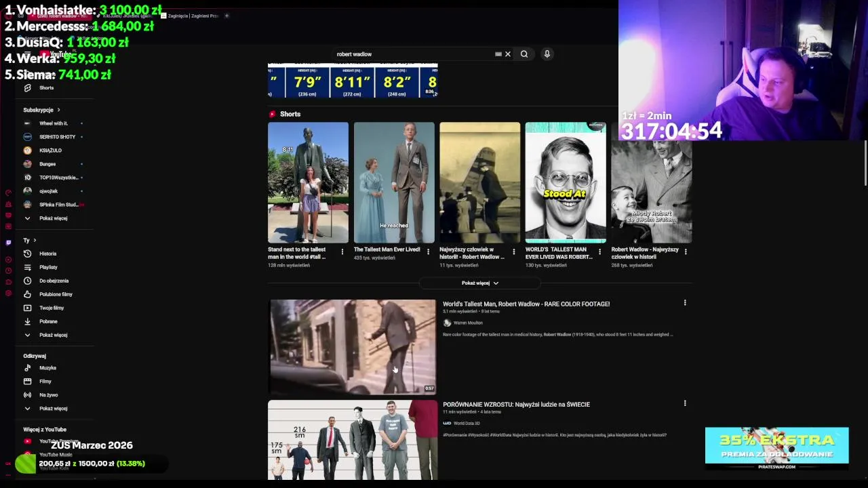Switch to the Zaginięcia browser tab

[x=189, y=16]
